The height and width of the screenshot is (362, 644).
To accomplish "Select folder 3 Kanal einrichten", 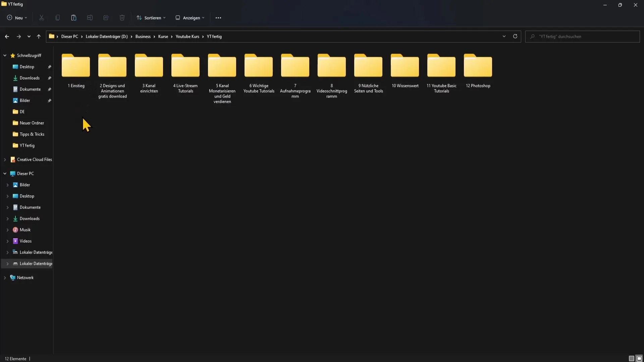I will [149, 73].
